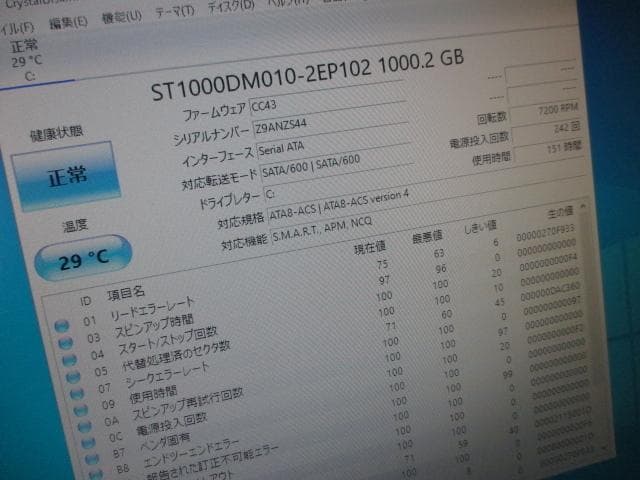640x480 pixels.
Task: Click status icon for 05 代替処理済のセクタ数
Action: coord(73,377)
